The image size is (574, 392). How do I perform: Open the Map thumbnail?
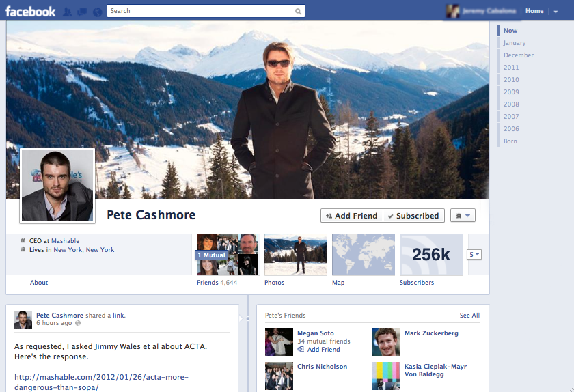[x=363, y=254]
